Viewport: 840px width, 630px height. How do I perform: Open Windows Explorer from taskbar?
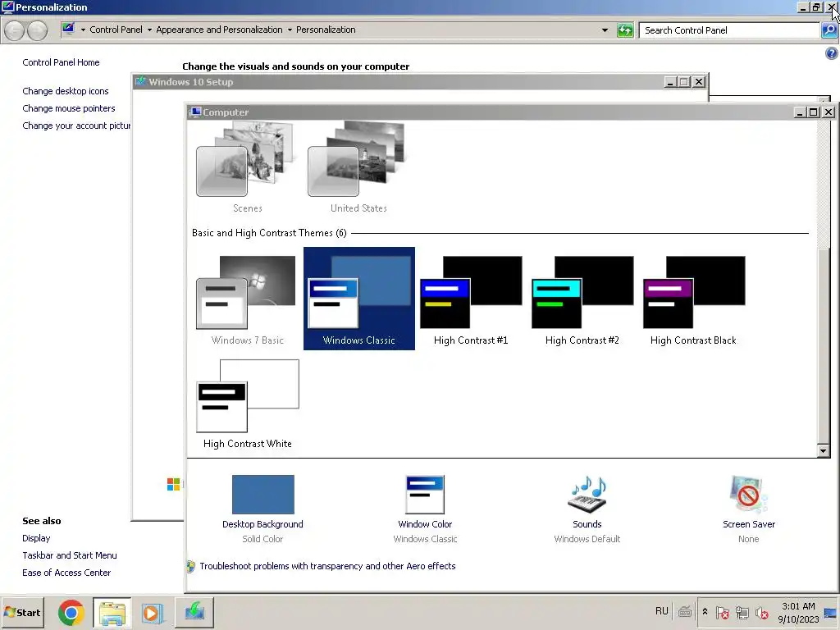tap(112, 613)
